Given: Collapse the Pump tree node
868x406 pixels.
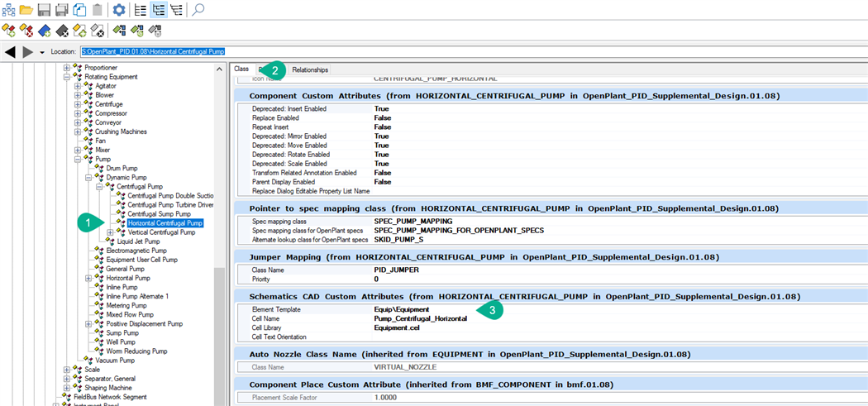Looking at the screenshot, I should (x=78, y=159).
